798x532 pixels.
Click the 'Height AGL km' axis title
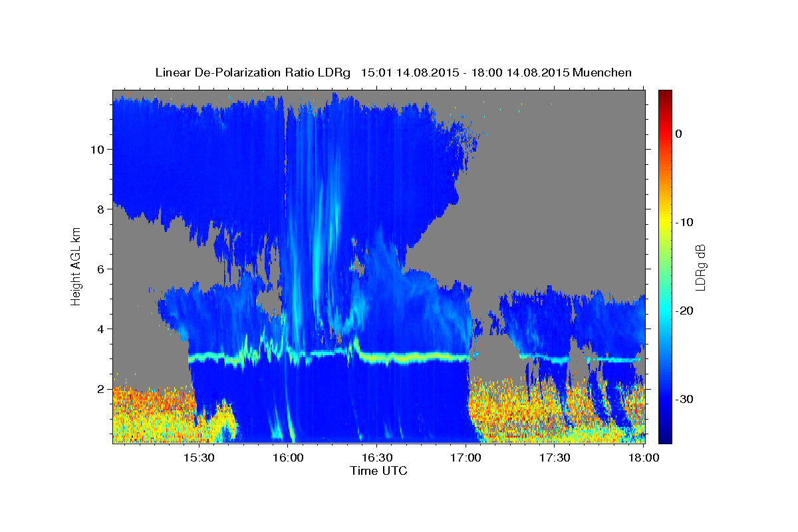pyautogui.click(x=76, y=267)
